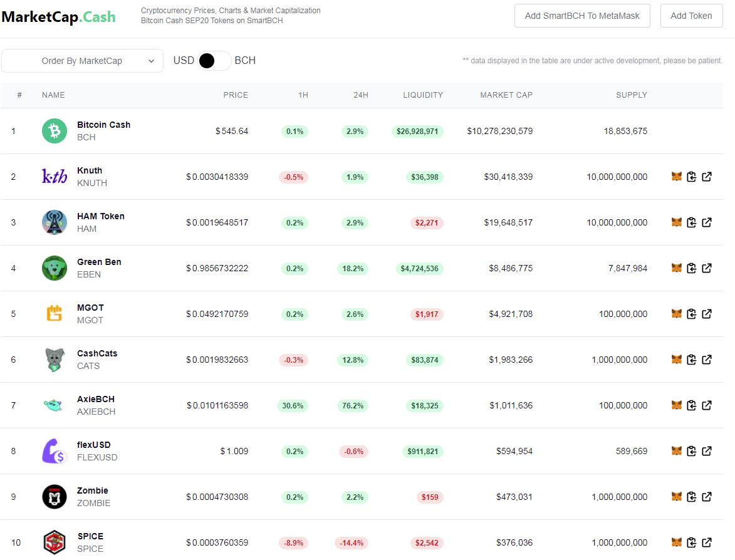Copy HAM Token contract address icon

(691, 222)
